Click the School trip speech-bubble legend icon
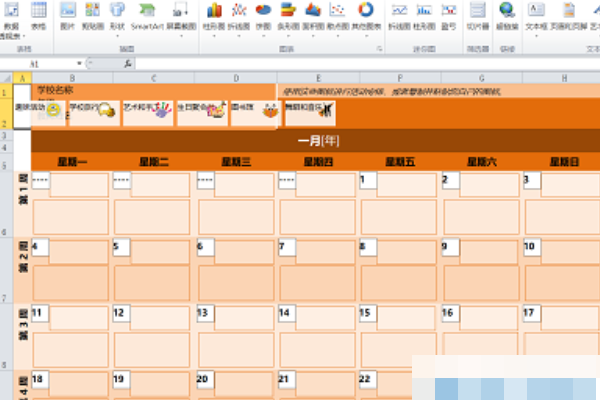The height and width of the screenshot is (400, 600). point(106,111)
